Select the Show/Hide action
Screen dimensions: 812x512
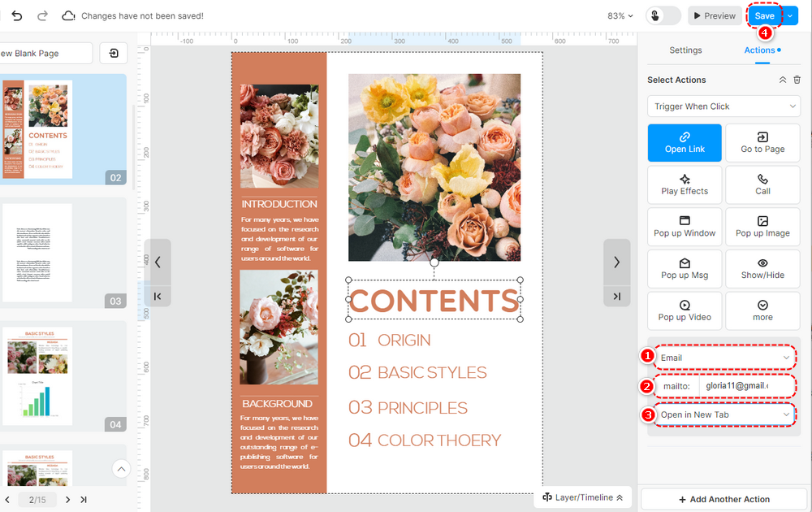(x=762, y=269)
